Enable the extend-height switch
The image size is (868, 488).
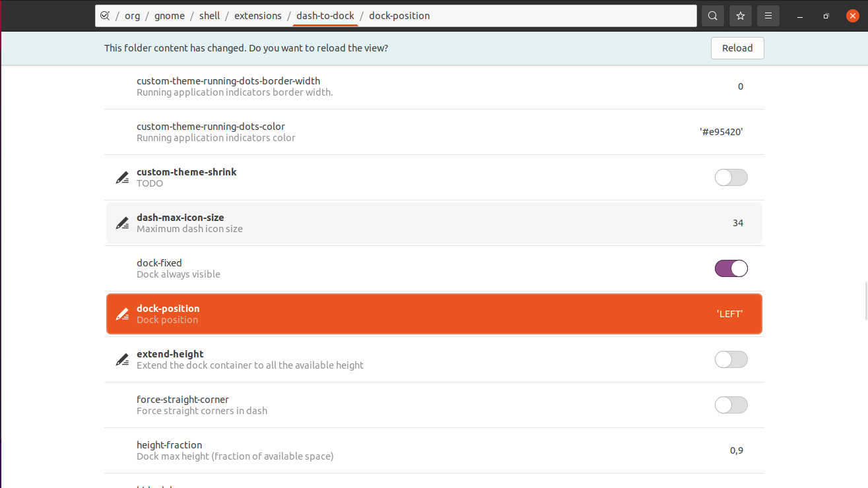coord(731,359)
